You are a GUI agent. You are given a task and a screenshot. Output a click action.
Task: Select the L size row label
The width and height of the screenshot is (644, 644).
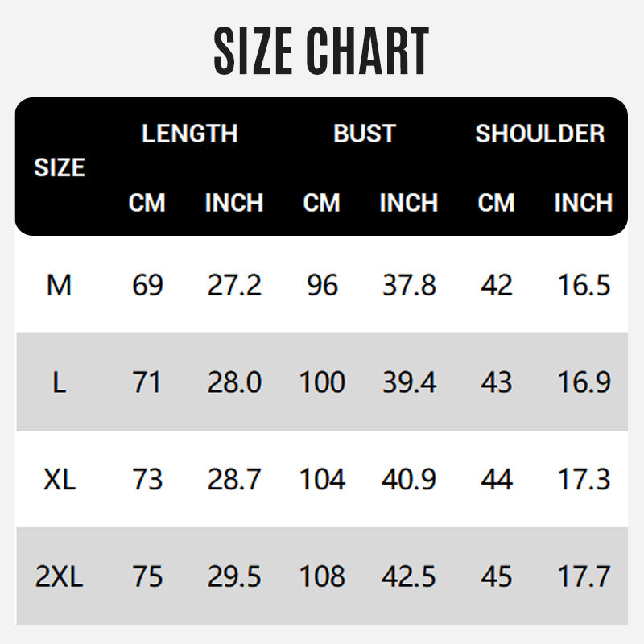[x=60, y=382]
